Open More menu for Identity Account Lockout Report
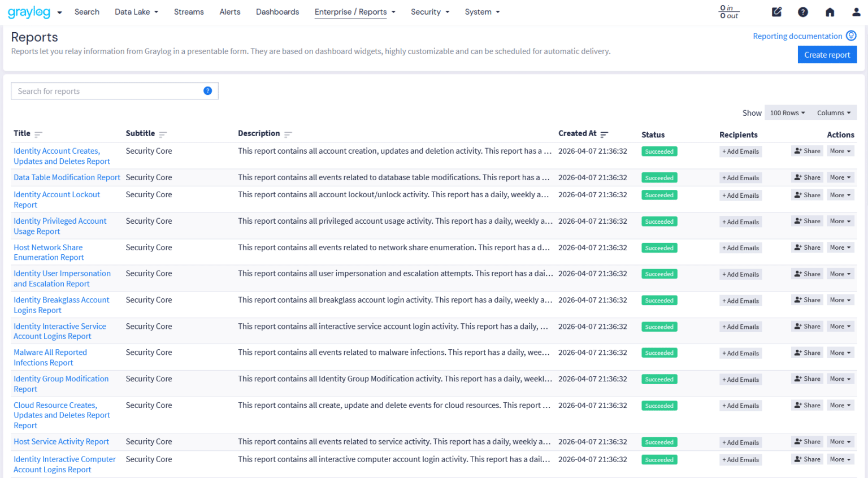This screenshot has width=868, height=478. [840, 195]
